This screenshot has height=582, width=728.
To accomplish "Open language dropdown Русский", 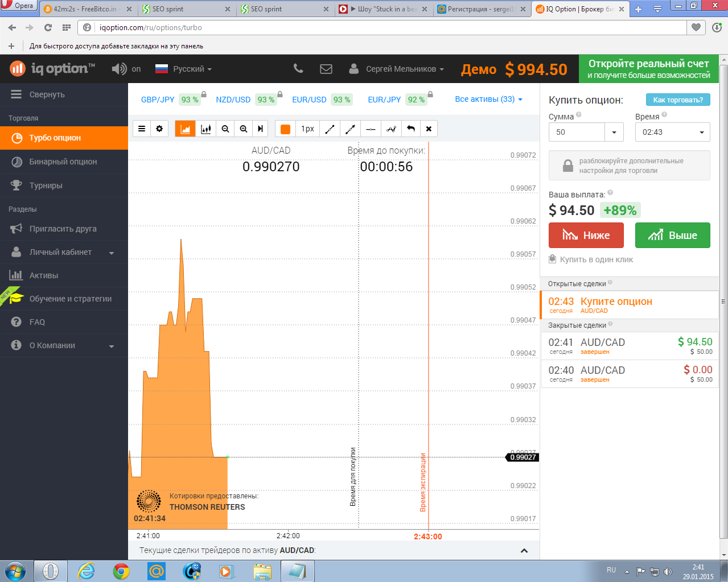I will pyautogui.click(x=183, y=69).
